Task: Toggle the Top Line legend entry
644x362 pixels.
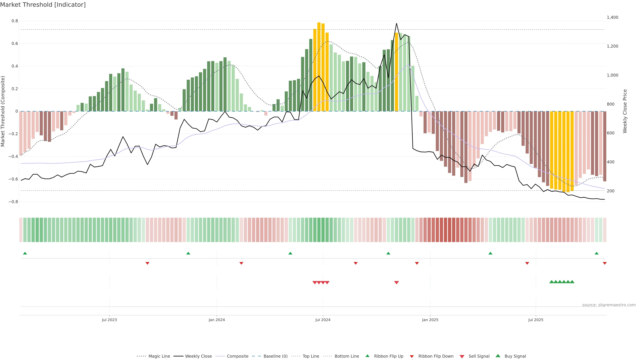Action: 311,356
